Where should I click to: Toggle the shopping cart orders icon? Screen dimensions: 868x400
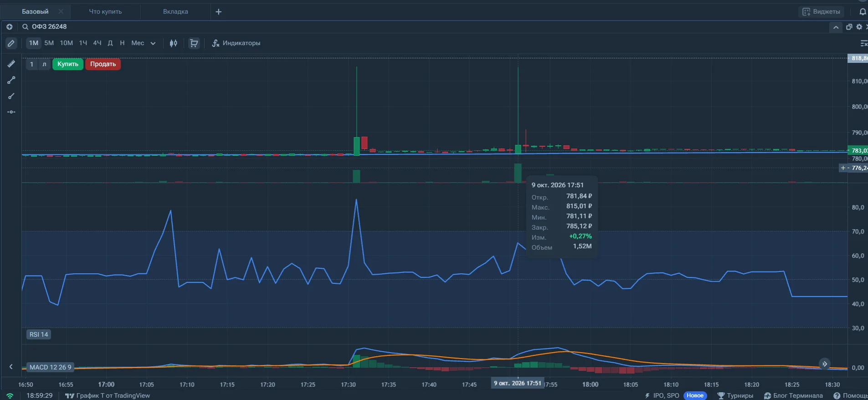click(194, 43)
